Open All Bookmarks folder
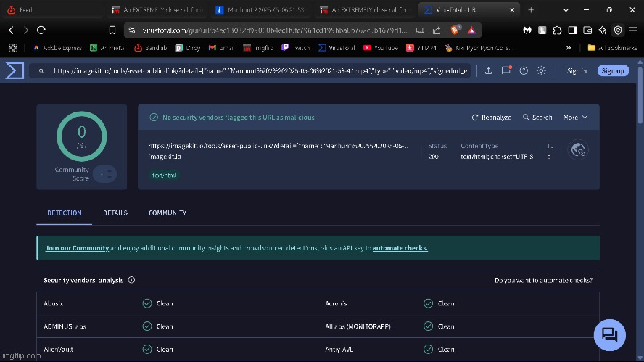 point(612,48)
